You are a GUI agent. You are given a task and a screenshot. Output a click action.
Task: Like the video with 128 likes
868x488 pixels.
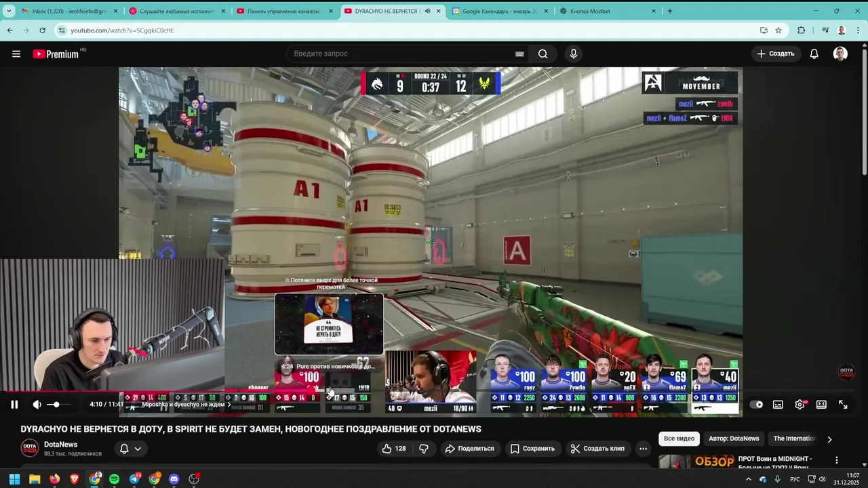[x=394, y=449]
